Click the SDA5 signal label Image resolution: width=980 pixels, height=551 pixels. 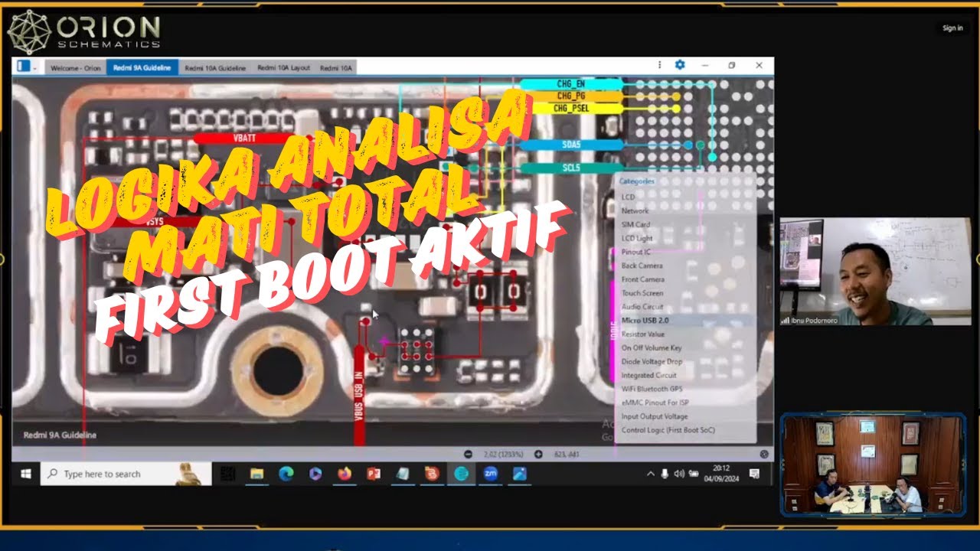pos(571,145)
